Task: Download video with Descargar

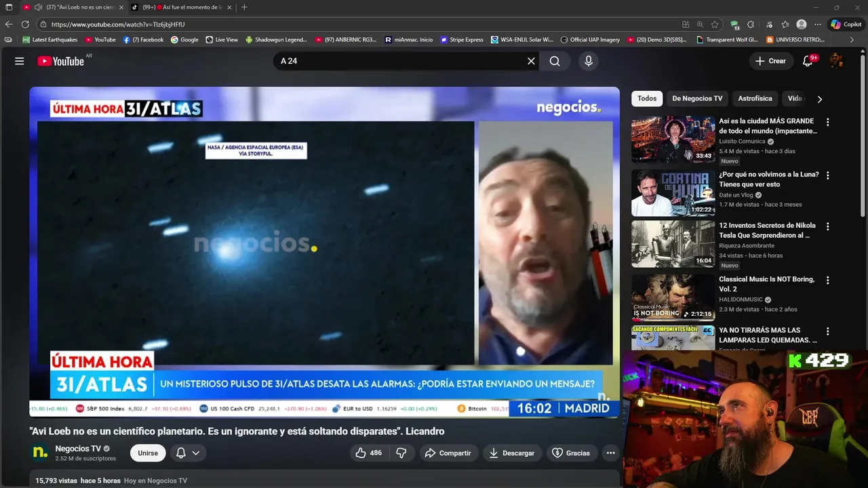Action: 511,453
